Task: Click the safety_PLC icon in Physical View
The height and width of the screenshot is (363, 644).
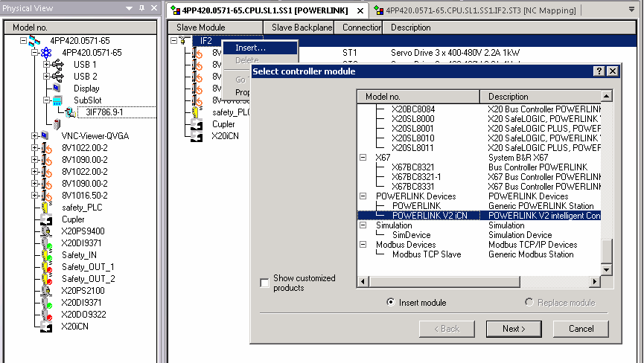Action: point(46,207)
